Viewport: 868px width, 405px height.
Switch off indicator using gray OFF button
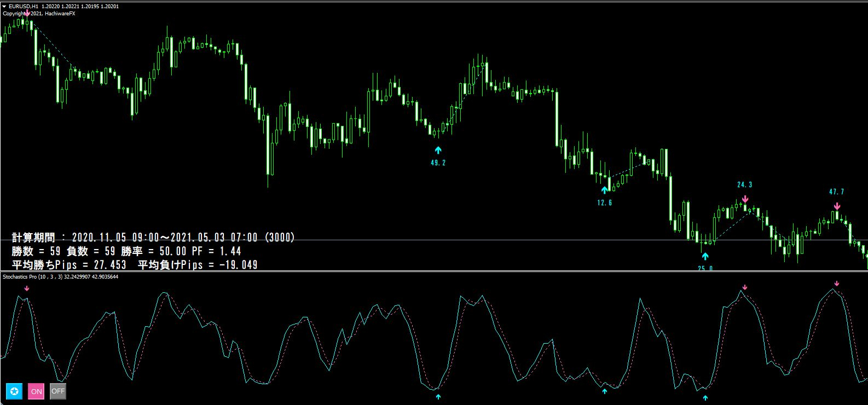tap(58, 391)
